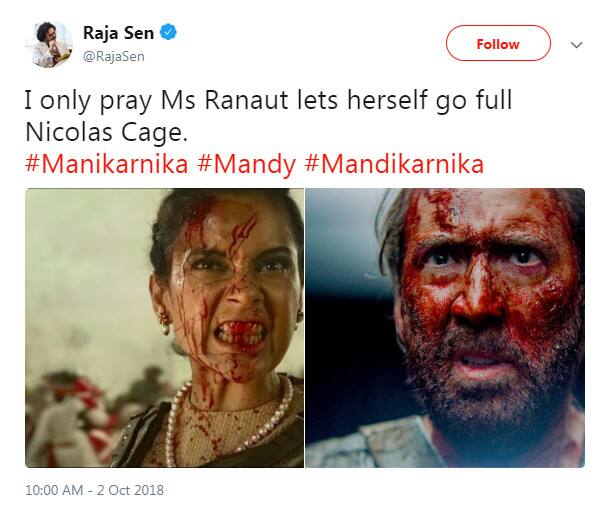This screenshot has height=511, width=610.
Task: Enlarge the right photo of the bearded man
Action: (445, 328)
